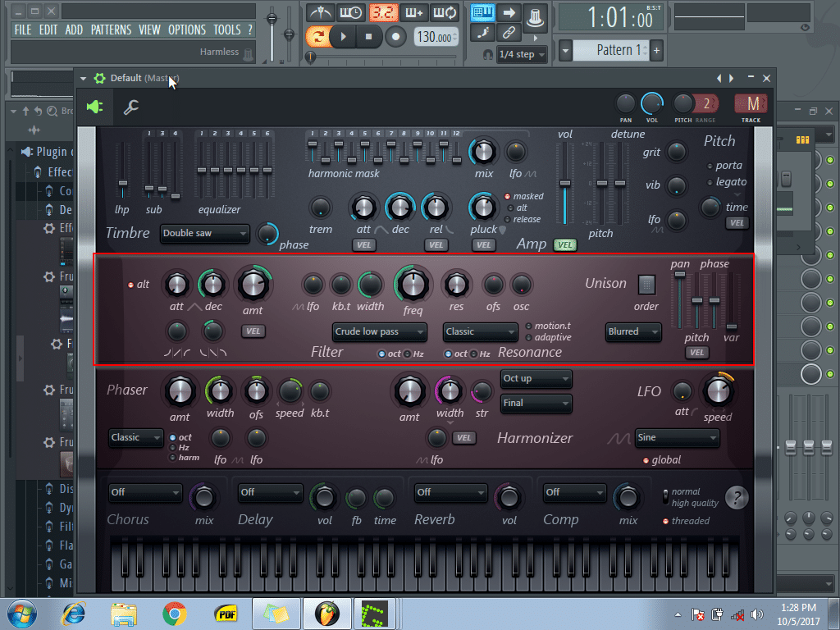Open the Sine LFO shape dropdown
This screenshot has height=630, width=840.
point(677,438)
